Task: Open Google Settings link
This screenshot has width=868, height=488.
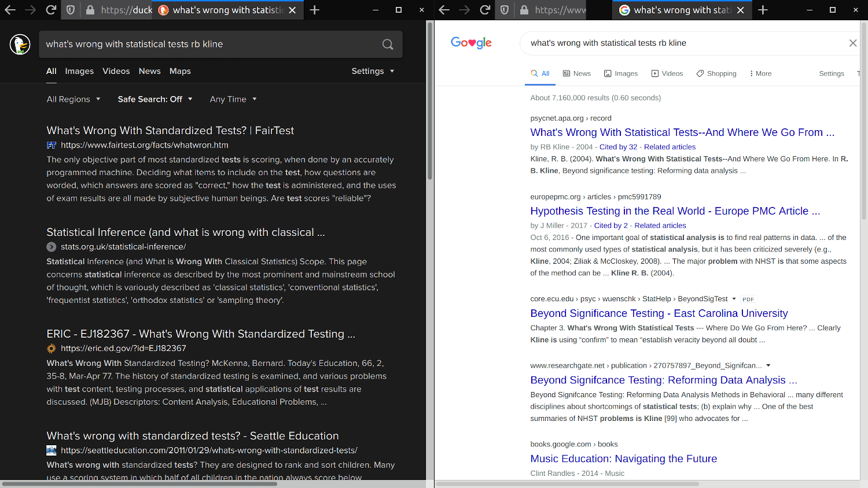Action: point(832,73)
